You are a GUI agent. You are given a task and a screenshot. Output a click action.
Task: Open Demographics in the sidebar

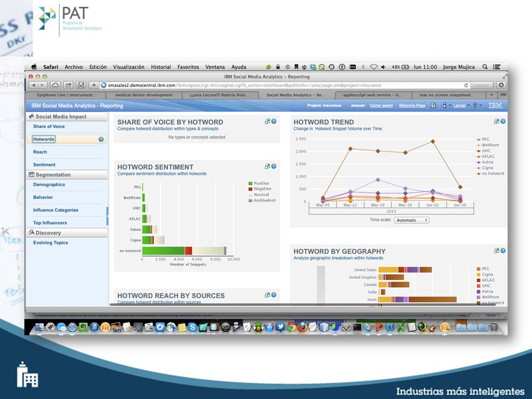49,185
